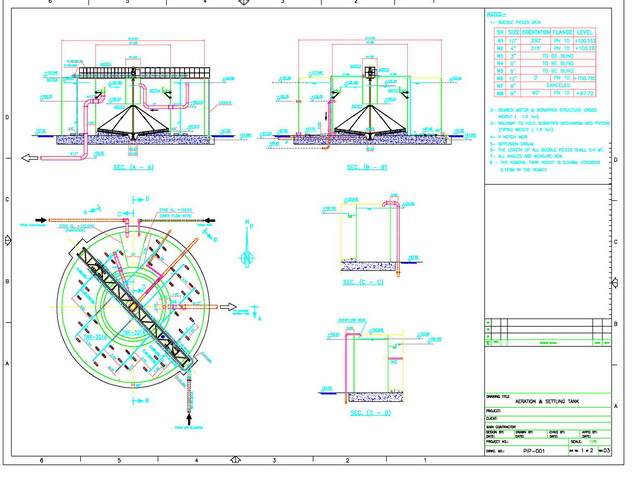
Task: Select the SEC. (C - C) label
Action: click(363, 283)
